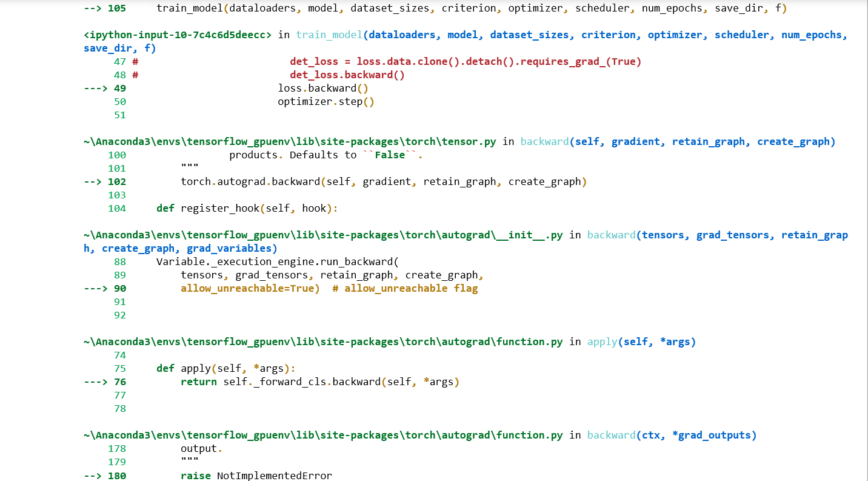Click 'output.' on line 178
868x481 pixels.
click(x=202, y=448)
